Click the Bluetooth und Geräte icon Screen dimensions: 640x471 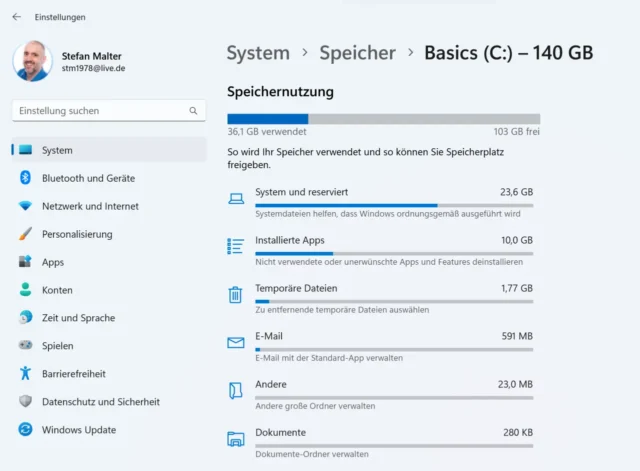(x=25, y=178)
